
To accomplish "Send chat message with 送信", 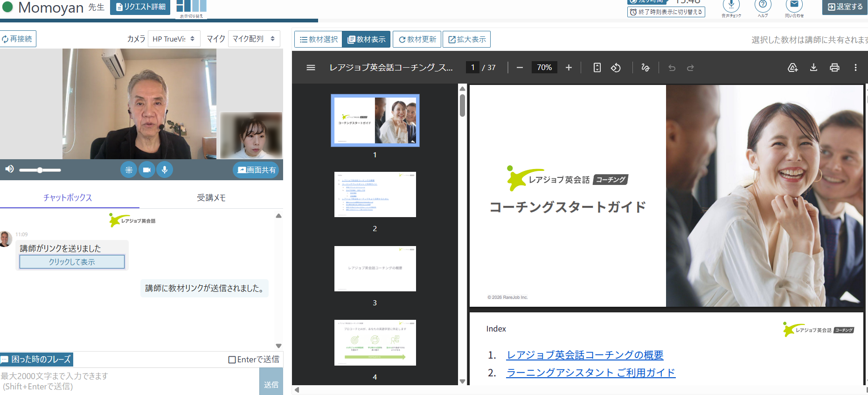I will click(271, 381).
